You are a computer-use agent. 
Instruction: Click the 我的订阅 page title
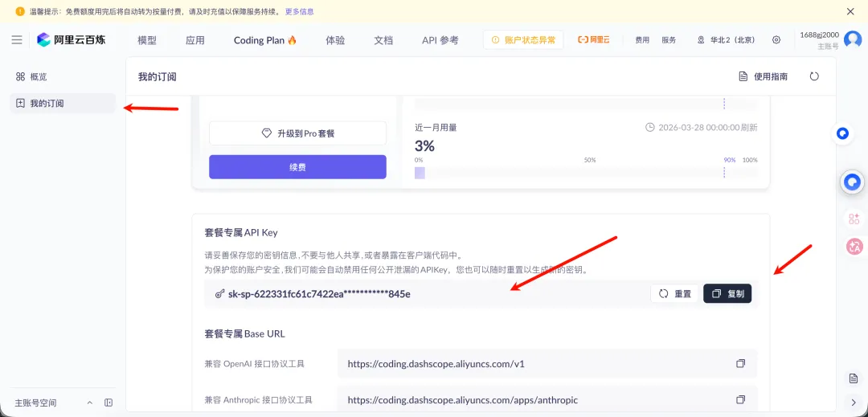pyautogui.click(x=158, y=76)
